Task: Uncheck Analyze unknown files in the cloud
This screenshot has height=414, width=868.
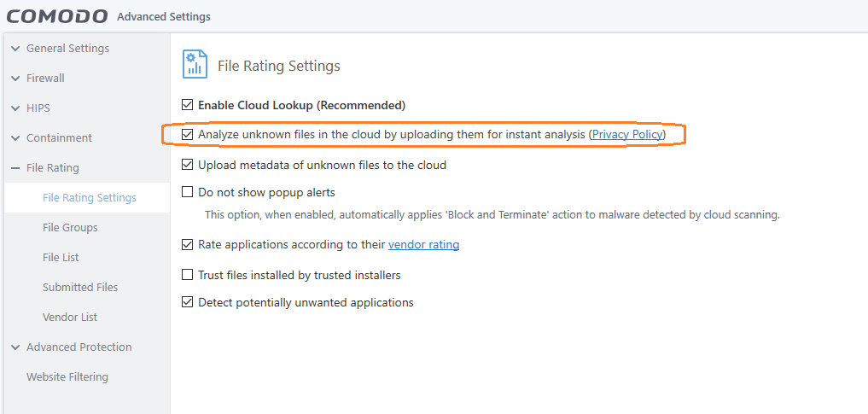Action: (x=188, y=135)
